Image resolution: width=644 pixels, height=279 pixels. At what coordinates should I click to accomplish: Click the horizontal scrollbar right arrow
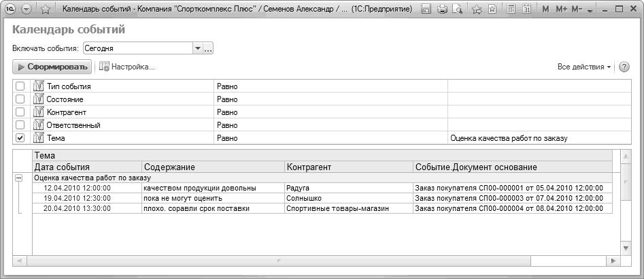coord(613,261)
